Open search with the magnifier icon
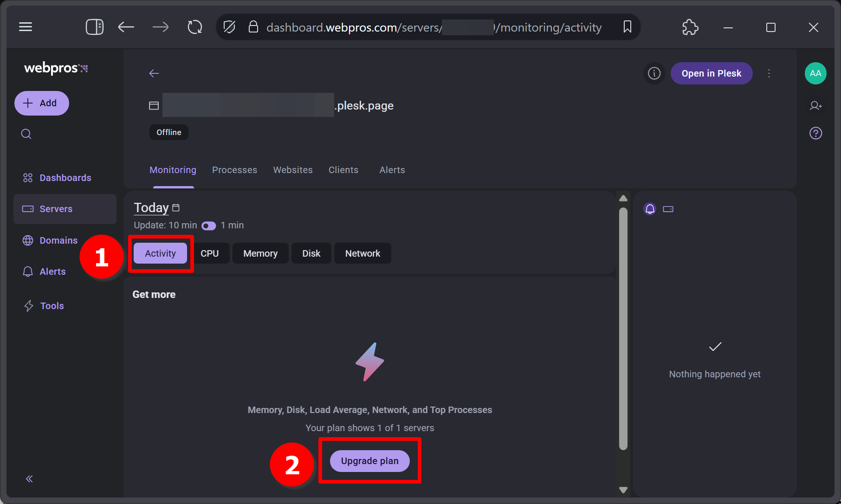The width and height of the screenshot is (841, 504). coord(26,134)
